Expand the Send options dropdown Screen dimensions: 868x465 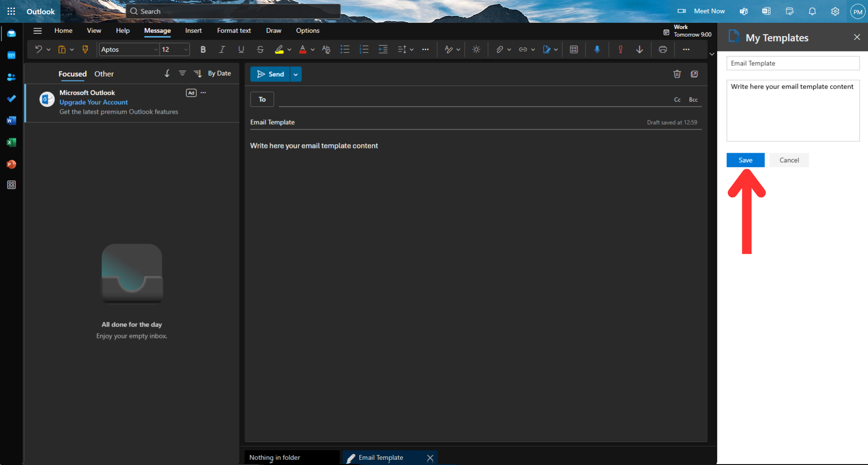tap(295, 74)
